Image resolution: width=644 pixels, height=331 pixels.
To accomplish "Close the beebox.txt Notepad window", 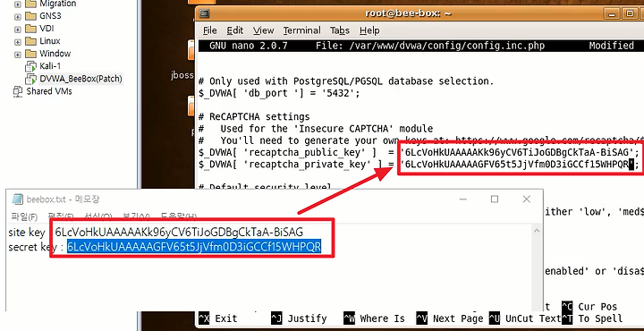I will [527, 199].
